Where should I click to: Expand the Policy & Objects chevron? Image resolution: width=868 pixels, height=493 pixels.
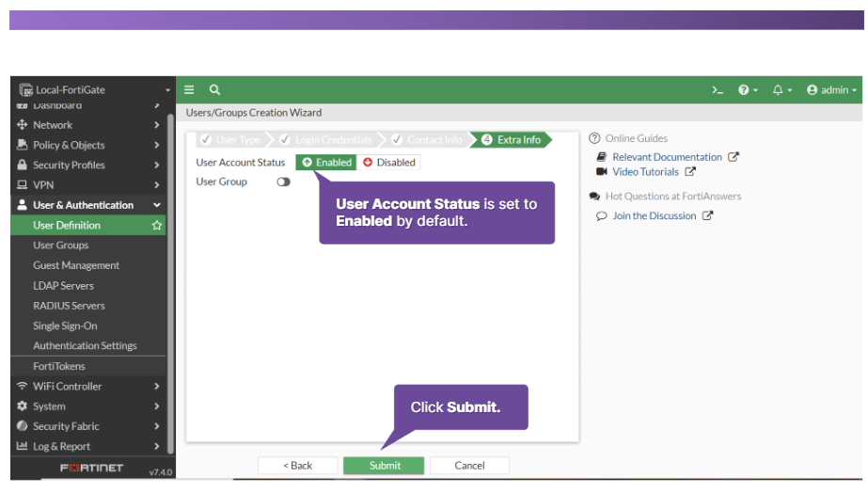pyautogui.click(x=157, y=145)
